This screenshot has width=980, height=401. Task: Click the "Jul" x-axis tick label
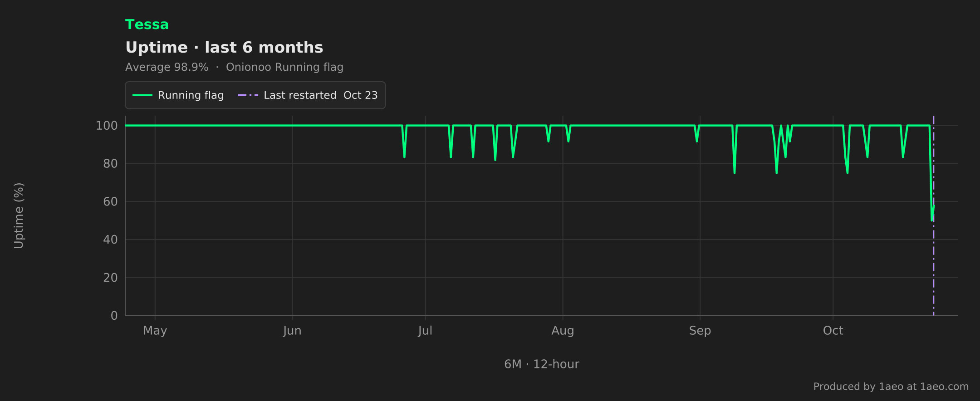(x=425, y=331)
